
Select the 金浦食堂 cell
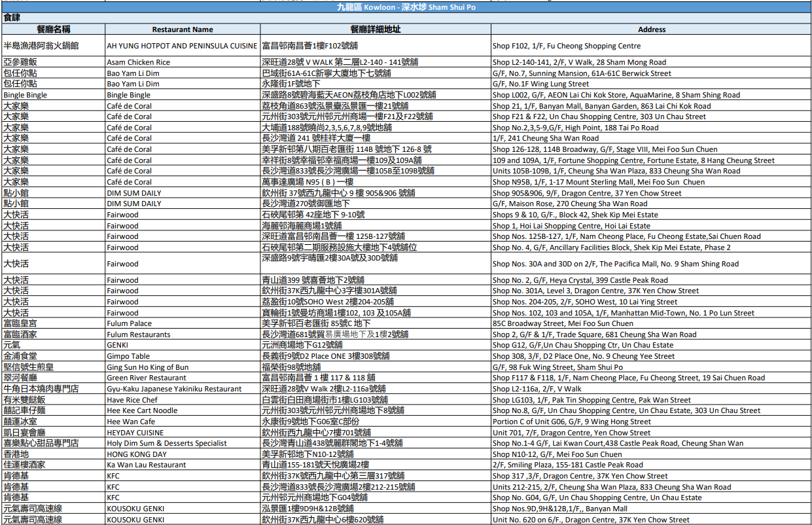pos(53,356)
